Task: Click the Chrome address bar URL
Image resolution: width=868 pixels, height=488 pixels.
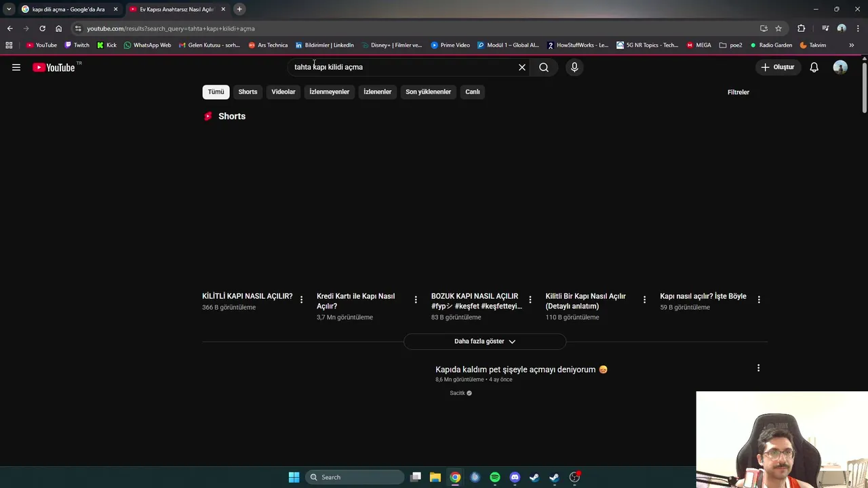Action: point(171,28)
